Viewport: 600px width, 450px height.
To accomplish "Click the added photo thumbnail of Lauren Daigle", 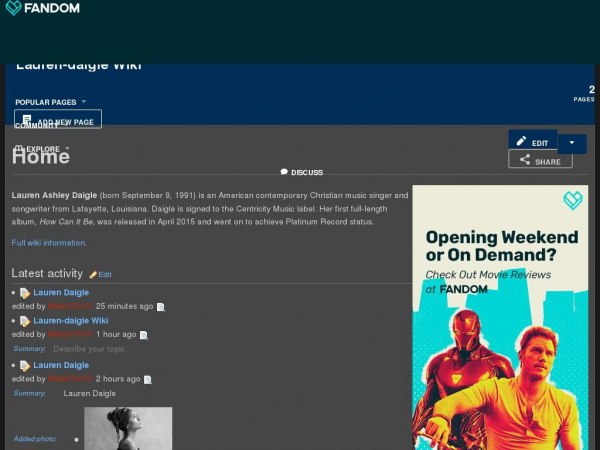I will [x=128, y=429].
